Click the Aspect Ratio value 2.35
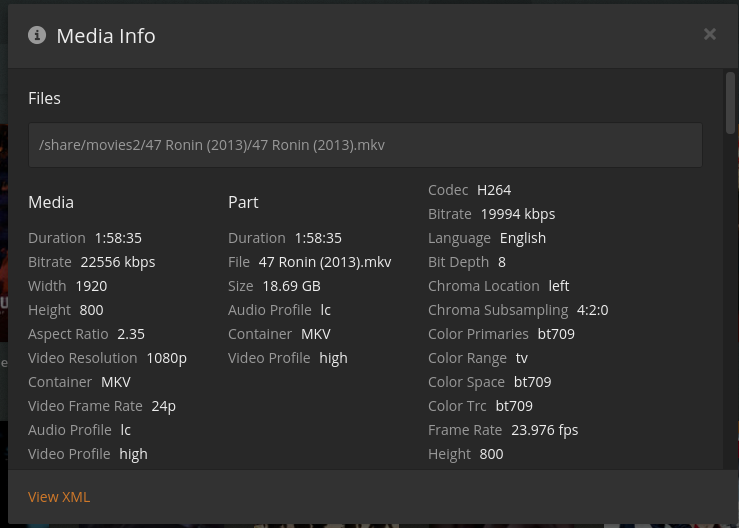This screenshot has width=739, height=528. (x=131, y=334)
